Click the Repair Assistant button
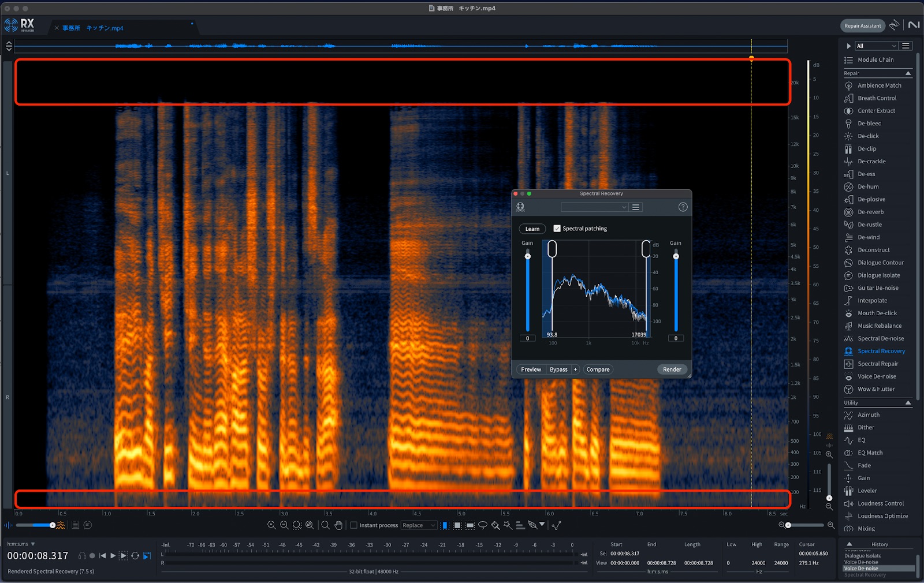Screen dimensions: 924x583 pos(862,26)
